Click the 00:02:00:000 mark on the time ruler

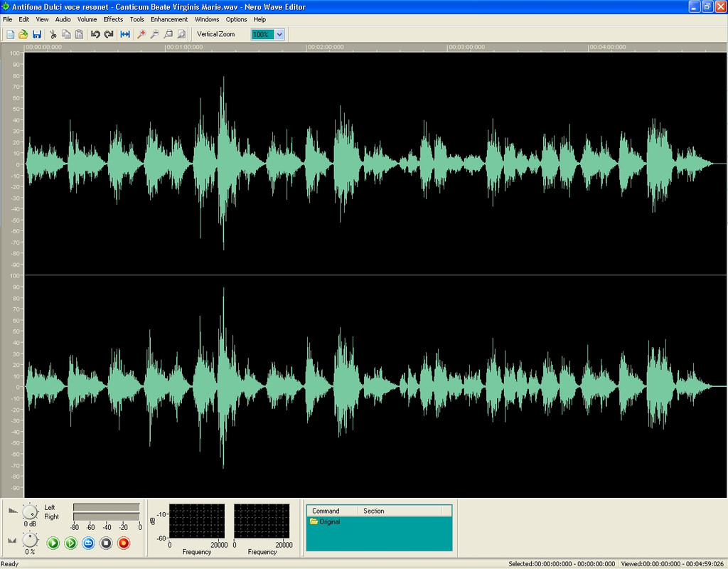coord(326,47)
